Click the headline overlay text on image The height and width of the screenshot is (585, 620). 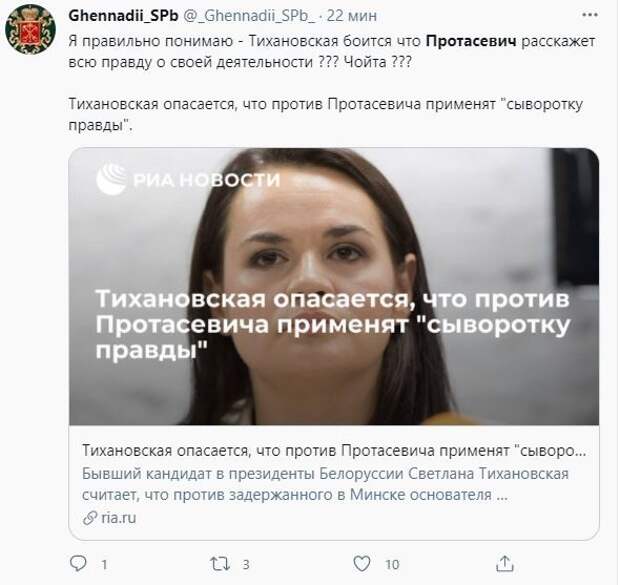(x=333, y=324)
